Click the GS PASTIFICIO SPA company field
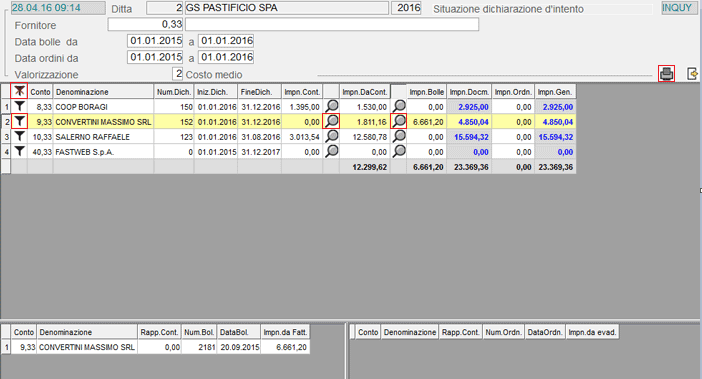The height and width of the screenshot is (379, 702). point(287,8)
